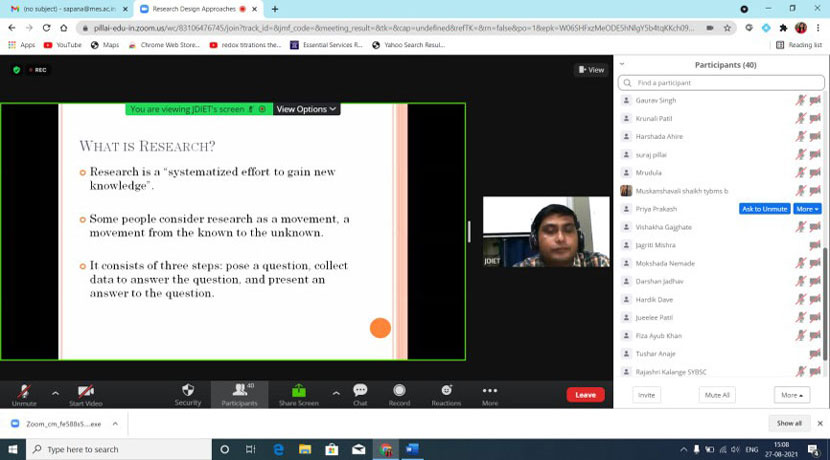Toggle the Participants panel from toolbar
The image size is (830, 460).
tap(239, 391)
